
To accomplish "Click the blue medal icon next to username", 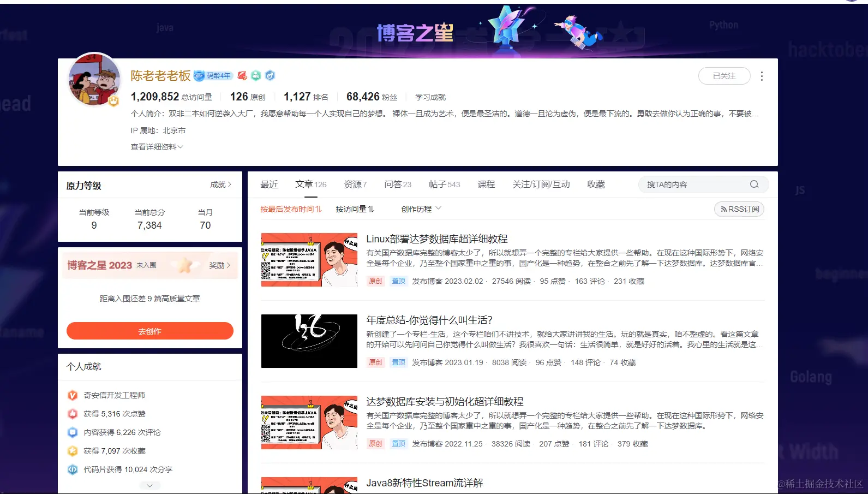I will (x=270, y=76).
